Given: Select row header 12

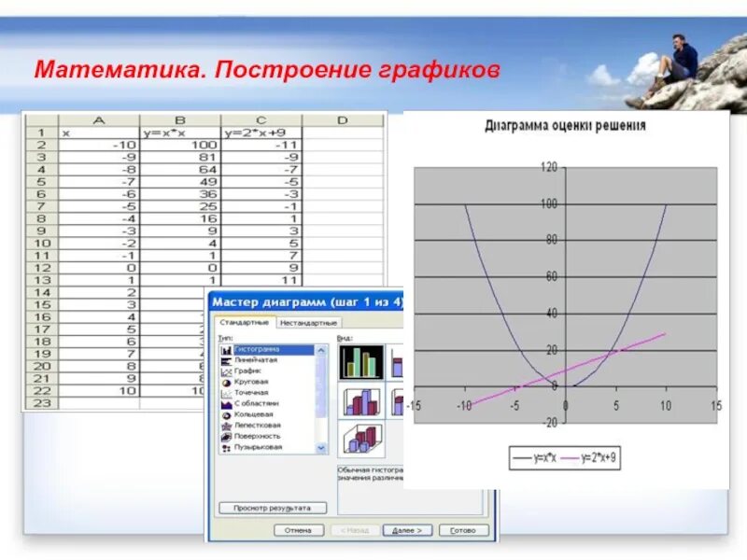Looking at the screenshot, I should tap(41, 268).
